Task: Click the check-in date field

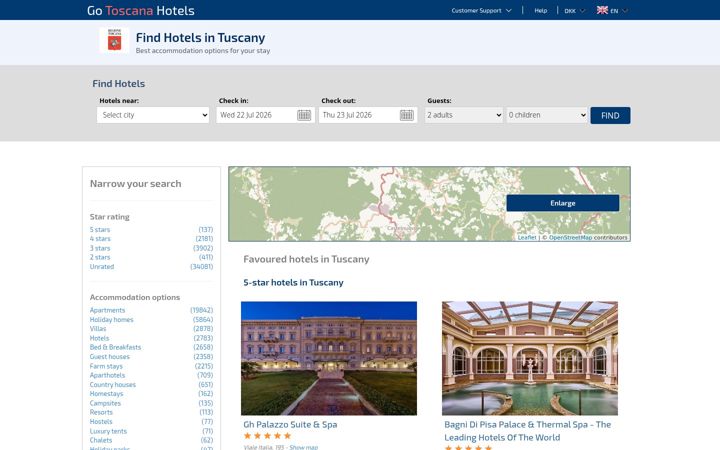Action: [265, 115]
